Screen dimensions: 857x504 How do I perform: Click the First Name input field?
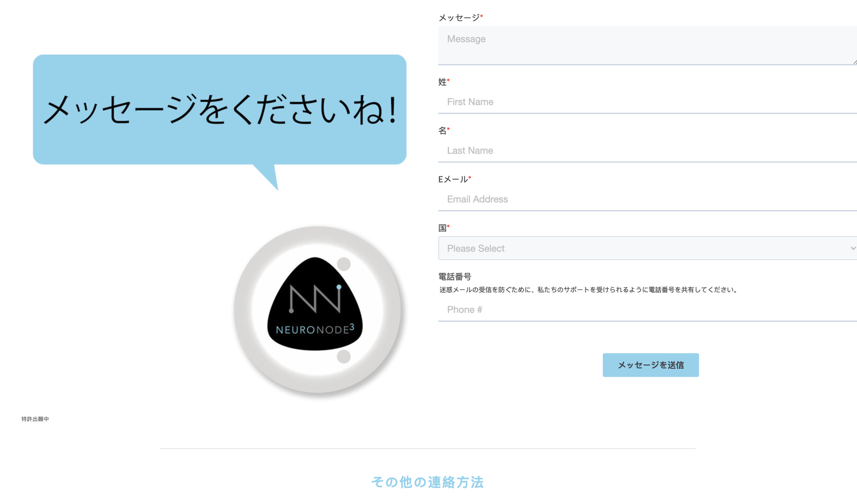(647, 102)
